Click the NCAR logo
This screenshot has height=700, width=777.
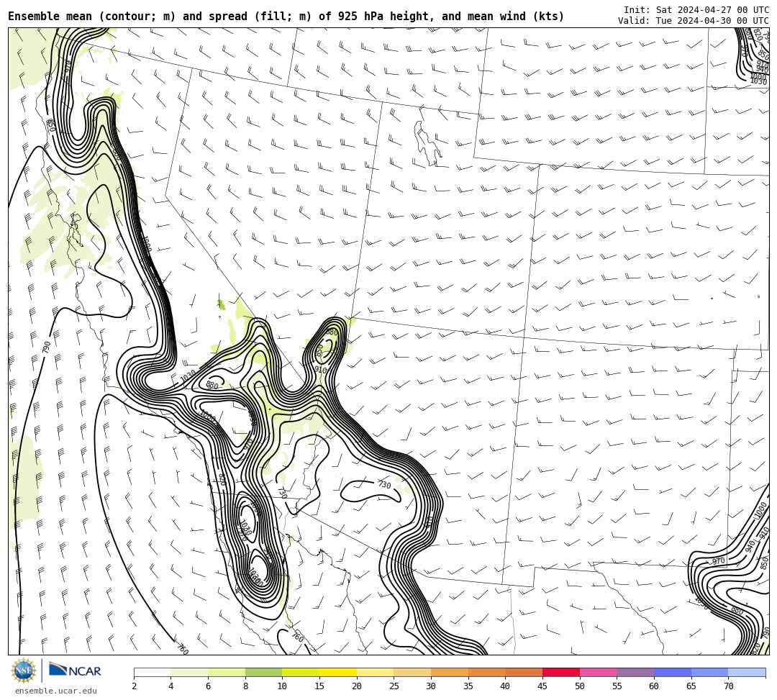click(x=75, y=671)
